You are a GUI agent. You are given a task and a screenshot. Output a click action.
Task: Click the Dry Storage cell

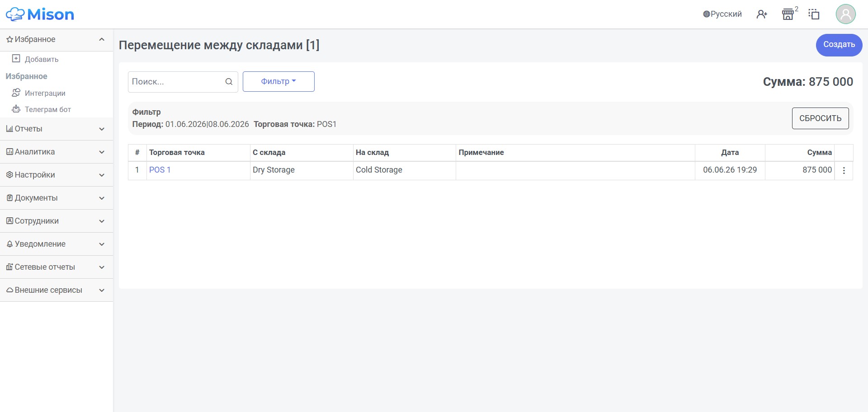[x=302, y=170]
